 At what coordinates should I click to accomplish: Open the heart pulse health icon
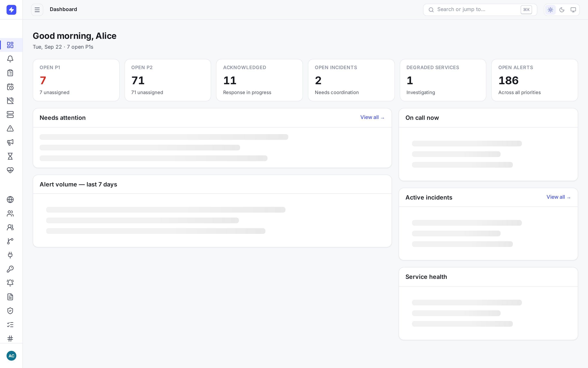[10, 170]
